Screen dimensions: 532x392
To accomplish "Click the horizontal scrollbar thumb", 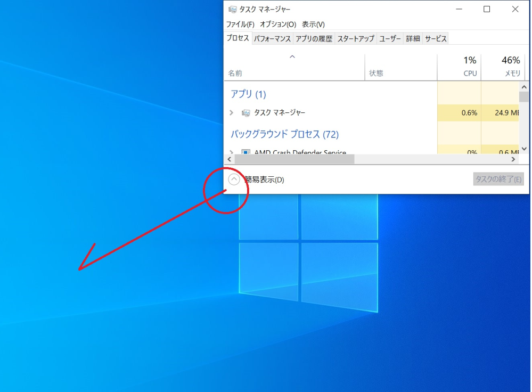I will (x=294, y=159).
